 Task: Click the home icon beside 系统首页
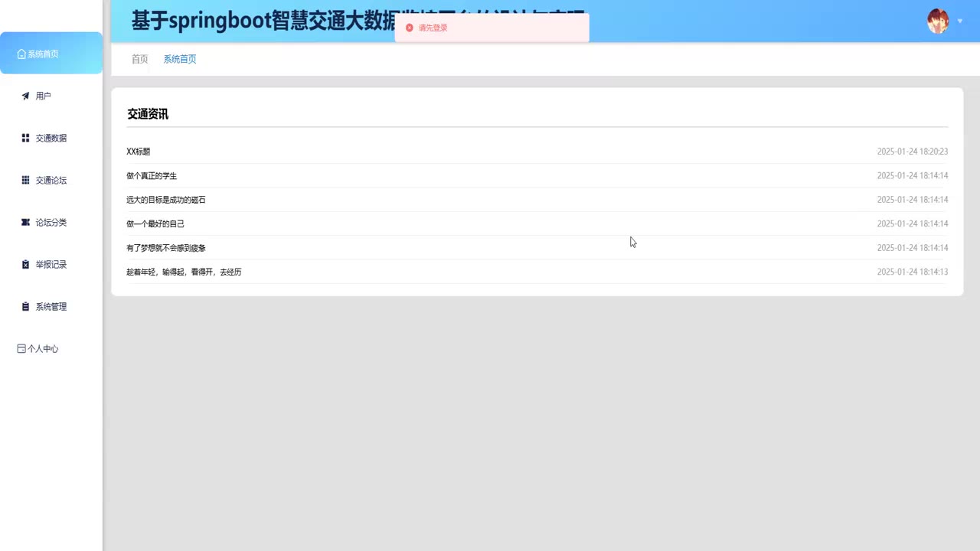coord(21,54)
